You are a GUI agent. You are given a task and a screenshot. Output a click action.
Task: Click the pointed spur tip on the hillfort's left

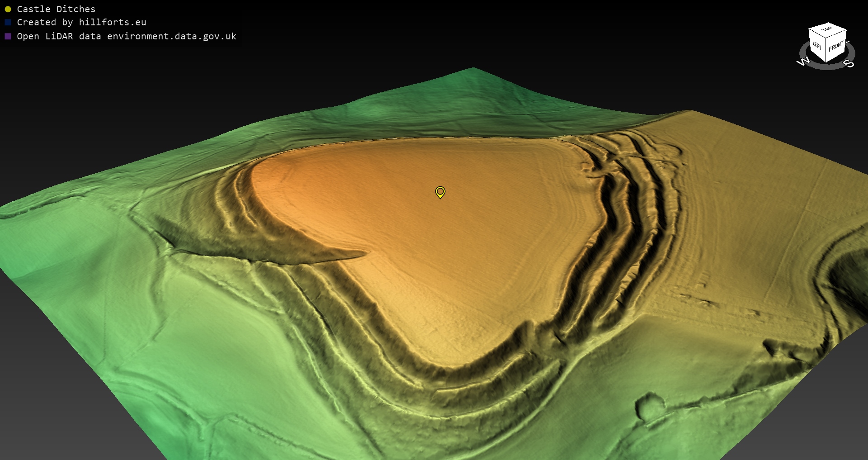[x=365, y=253]
